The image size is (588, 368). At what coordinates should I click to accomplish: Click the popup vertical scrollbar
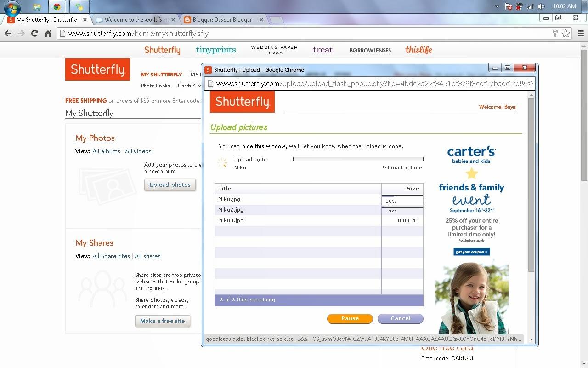[x=531, y=184]
